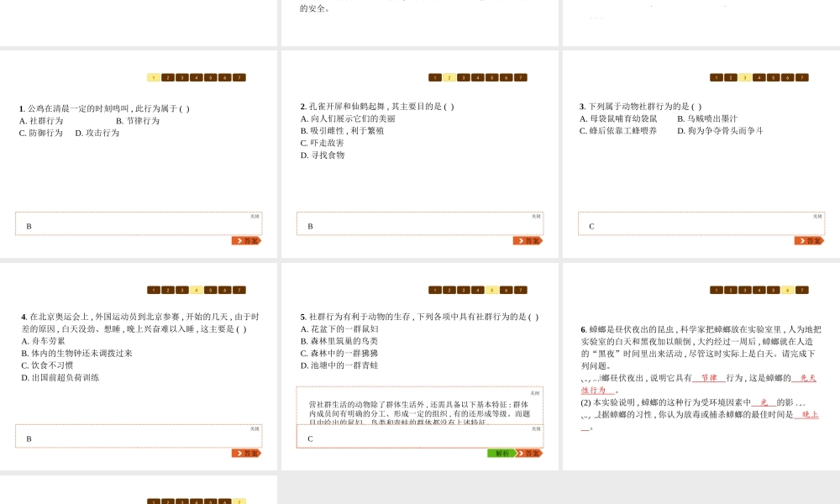Select page tab 1 on question 2 slide
The width and height of the screenshot is (840, 504).
pos(435,77)
